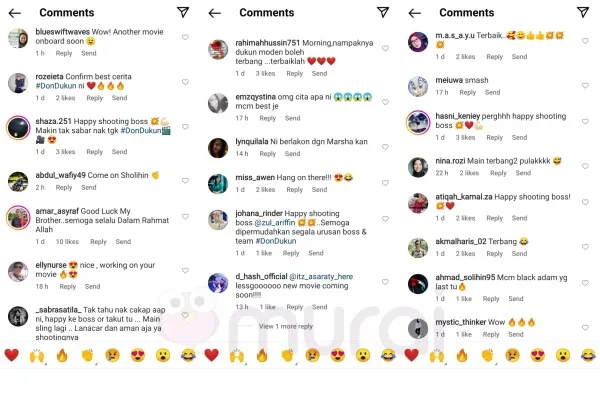The height and width of the screenshot is (400, 600).
Task: Select the heart-eyes emoji in the first emoji bar
Action: [138, 355]
